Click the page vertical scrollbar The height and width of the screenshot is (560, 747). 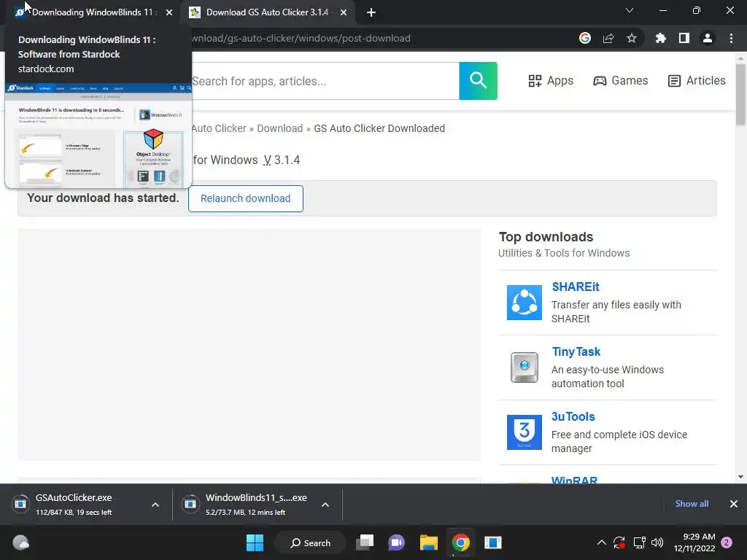pos(740,94)
